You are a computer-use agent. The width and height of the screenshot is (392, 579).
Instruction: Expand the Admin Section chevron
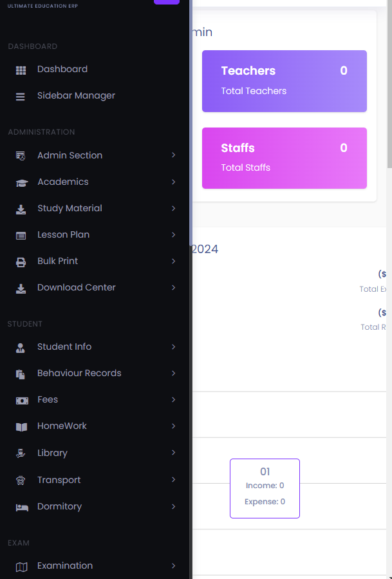174,155
